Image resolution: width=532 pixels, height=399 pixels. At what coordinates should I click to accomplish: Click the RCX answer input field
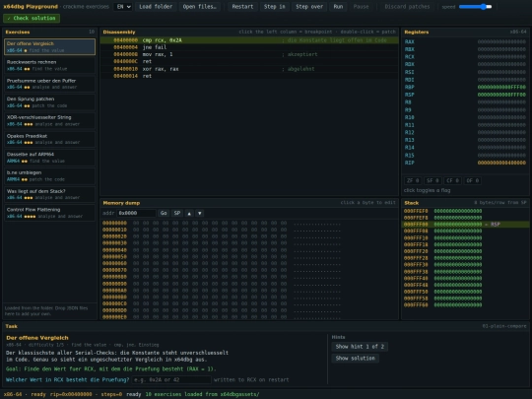pos(171,379)
